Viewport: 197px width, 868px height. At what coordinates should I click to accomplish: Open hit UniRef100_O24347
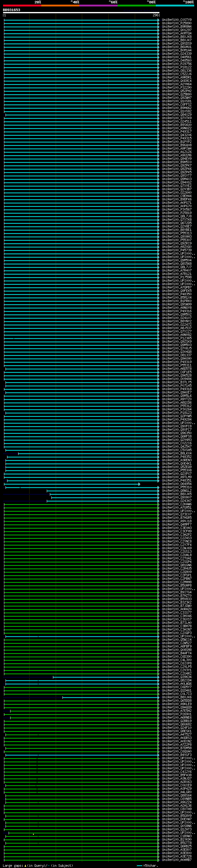coord(177,501)
